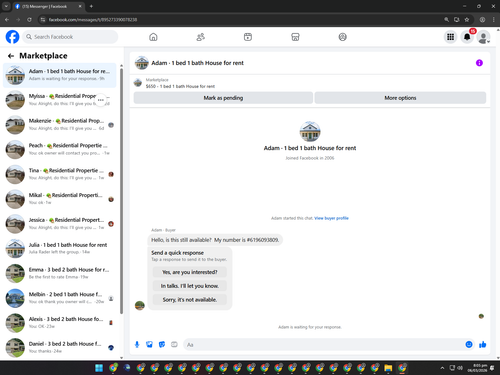Click More options button
This screenshot has width=500, height=375.
[x=400, y=98]
